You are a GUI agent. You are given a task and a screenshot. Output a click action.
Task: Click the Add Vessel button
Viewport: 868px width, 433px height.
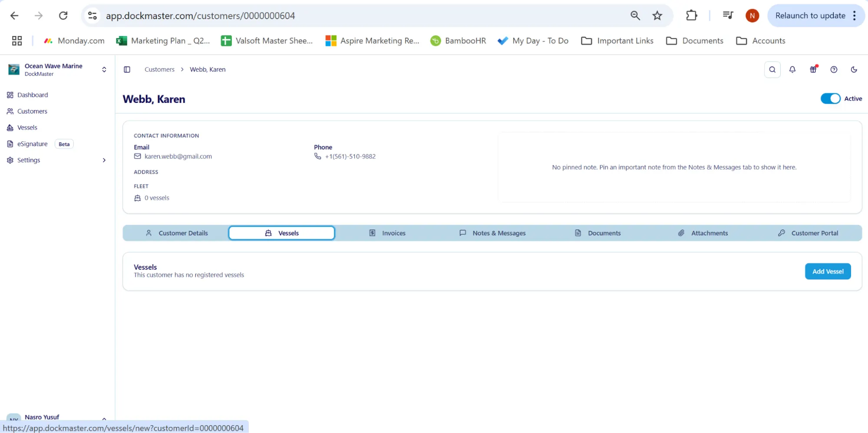point(828,271)
